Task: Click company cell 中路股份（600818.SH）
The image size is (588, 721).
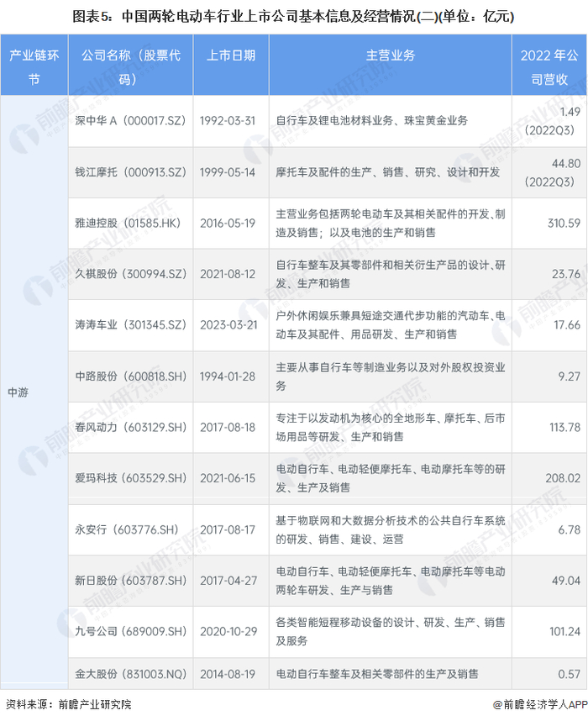Action: click(x=131, y=376)
